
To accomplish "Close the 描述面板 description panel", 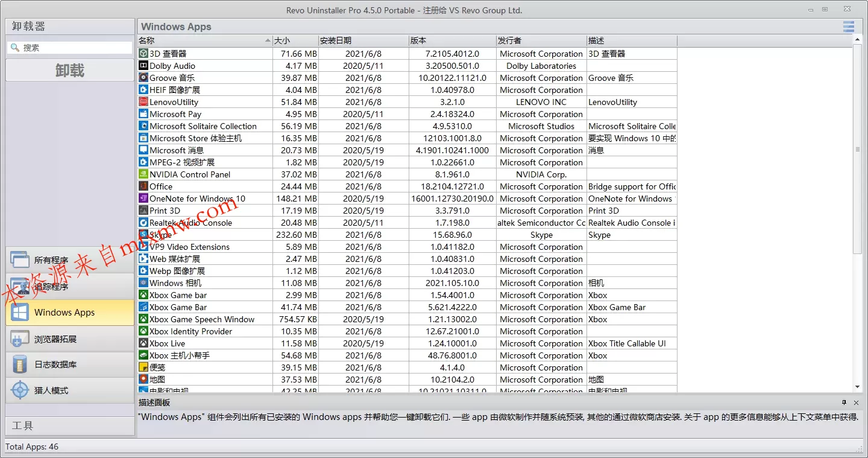I will (x=857, y=402).
